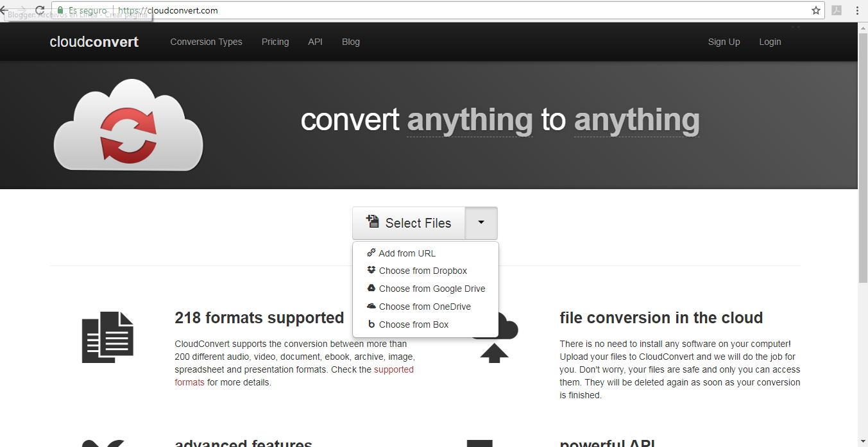This screenshot has height=447, width=868.
Task: Open the API page from navbar
Action: [315, 42]
